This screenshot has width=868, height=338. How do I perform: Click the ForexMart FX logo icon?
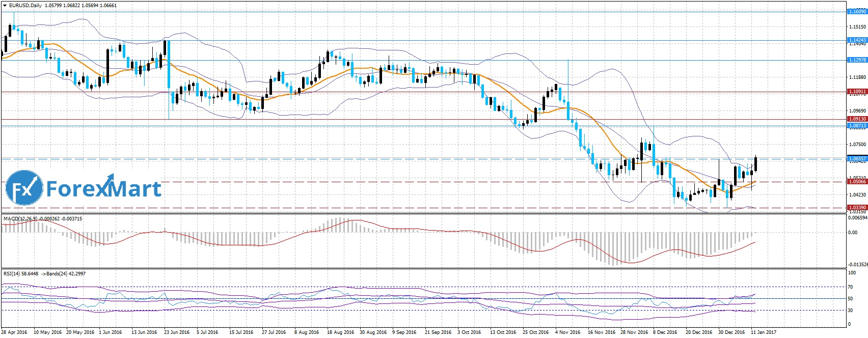(x=24, y=188)
